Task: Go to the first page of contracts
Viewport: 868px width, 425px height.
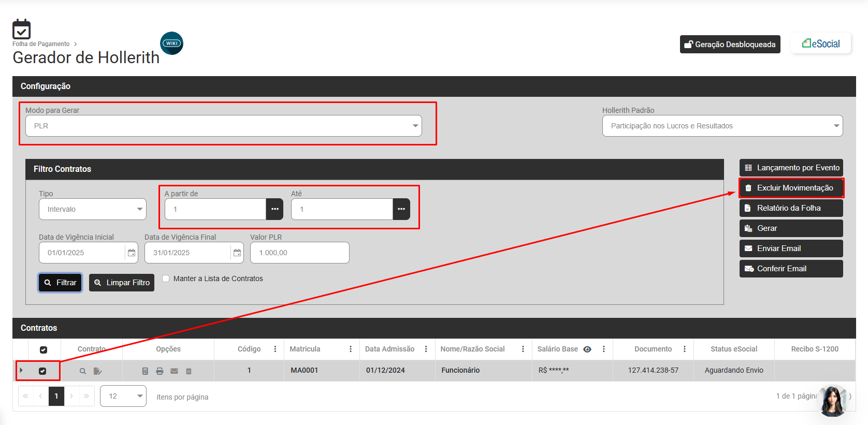Action: (25, 396)
